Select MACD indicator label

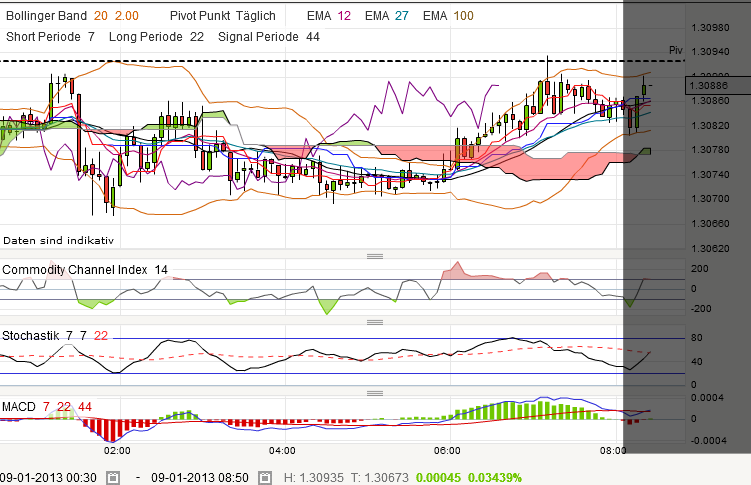[19, 406]
